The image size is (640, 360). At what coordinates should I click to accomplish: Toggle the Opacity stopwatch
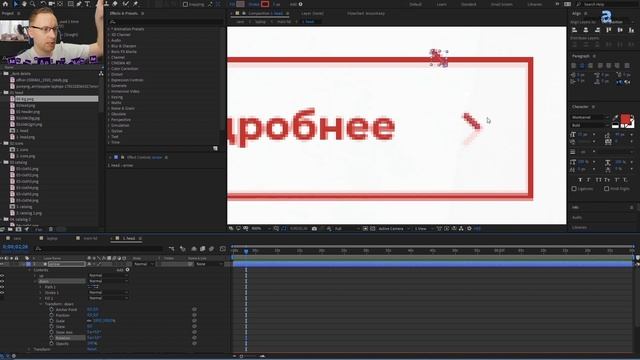[51, 344]
